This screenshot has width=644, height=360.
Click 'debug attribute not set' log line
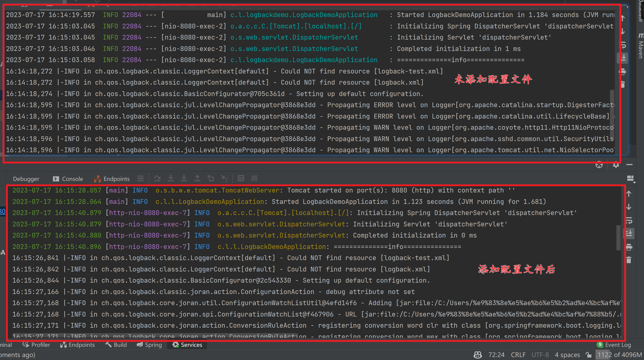point(214,292)
